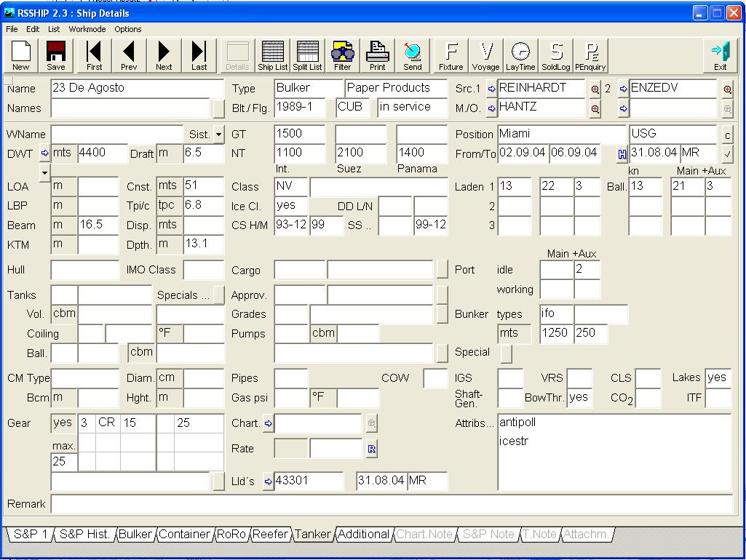Click the small button right of Approv. fields
This screenshot has height=560, width=746.
pyautogui.click(x=443, y=295)
